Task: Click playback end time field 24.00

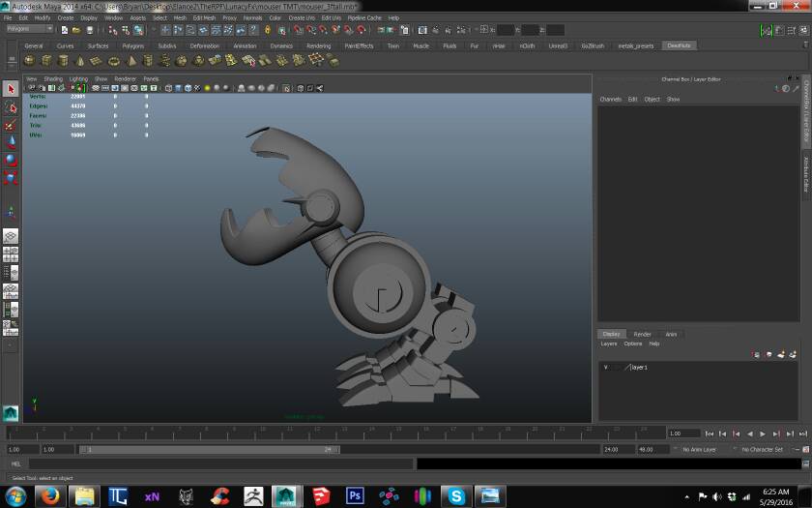Action: coord(619,449)
